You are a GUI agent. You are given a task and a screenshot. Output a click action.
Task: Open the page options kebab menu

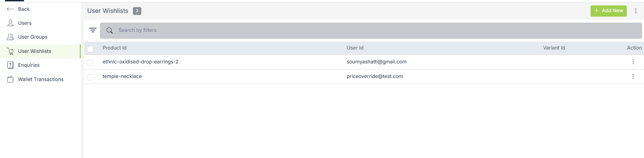pos(636,11)
